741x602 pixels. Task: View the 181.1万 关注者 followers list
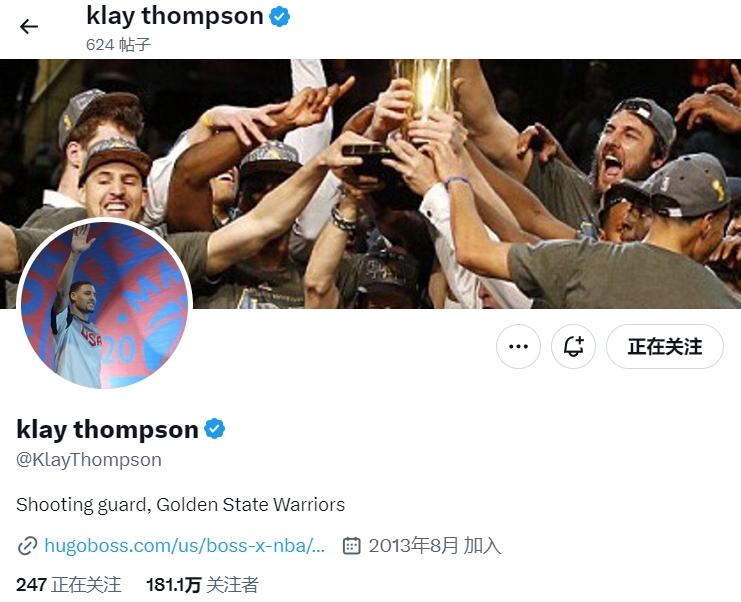tap(202, 585)
